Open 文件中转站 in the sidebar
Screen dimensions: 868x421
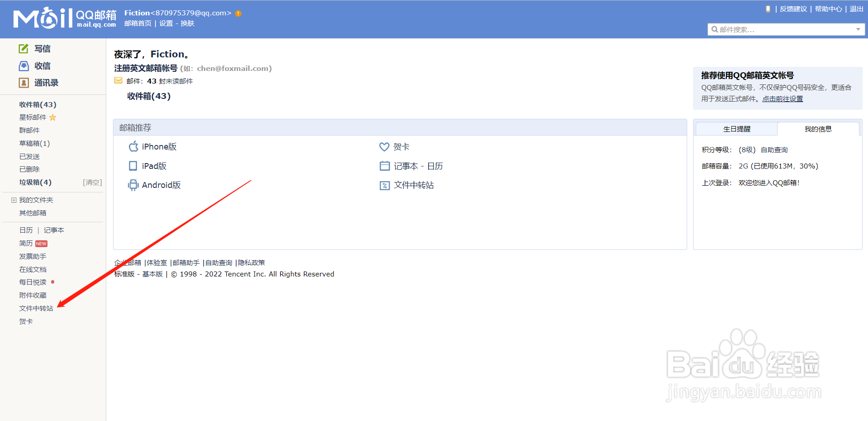[36, 309]
